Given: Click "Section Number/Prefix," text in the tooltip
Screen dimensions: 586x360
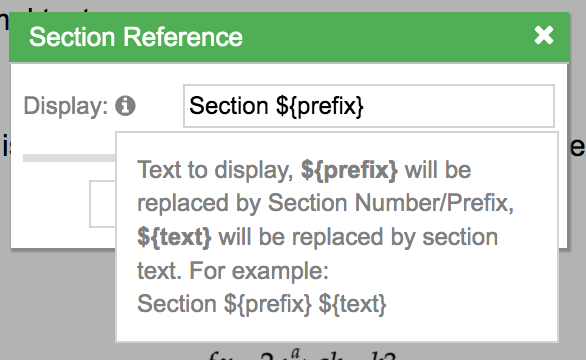Looking at the screenshot, I should (391, 204).
